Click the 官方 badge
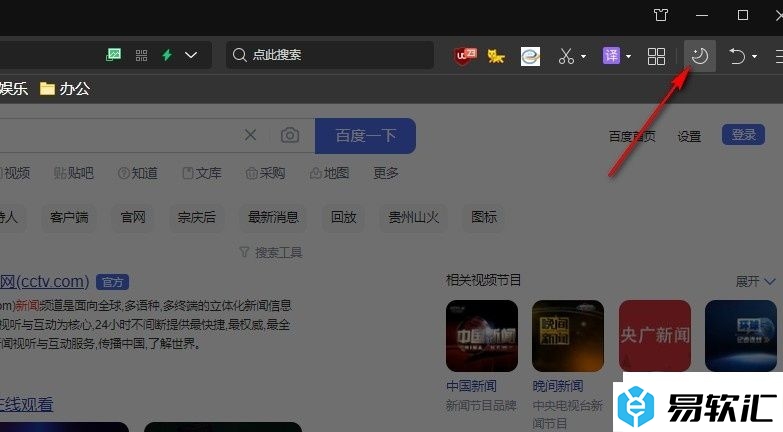The width and height of the screenshot is (783, 432). click(112, 282)
